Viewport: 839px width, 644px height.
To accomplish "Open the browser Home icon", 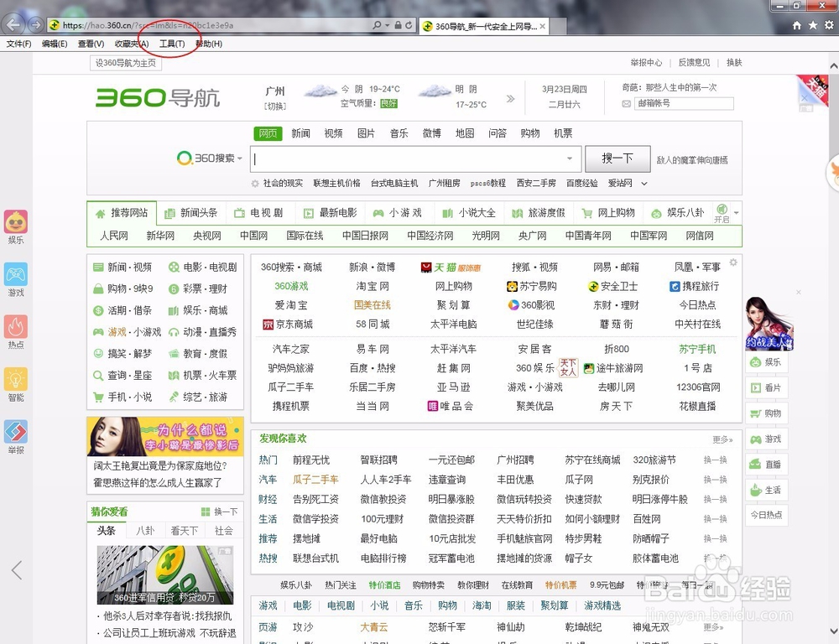I will tap(797, 25).
